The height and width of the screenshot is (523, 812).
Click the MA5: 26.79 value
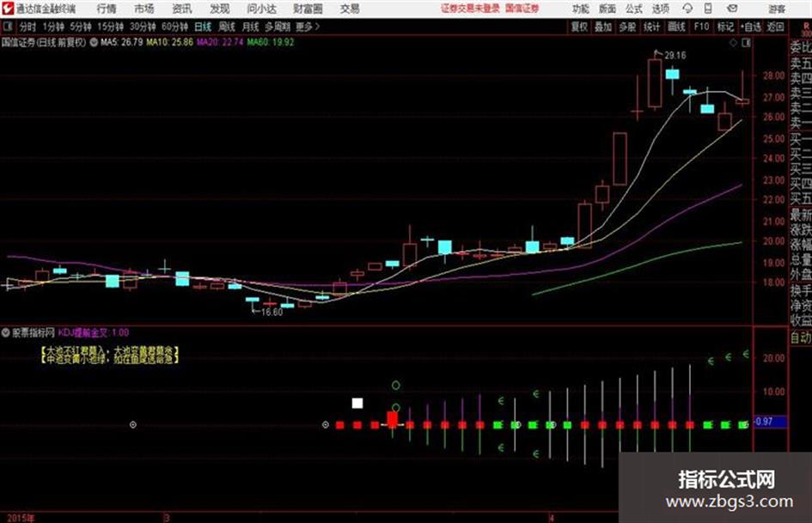(122, 42)
